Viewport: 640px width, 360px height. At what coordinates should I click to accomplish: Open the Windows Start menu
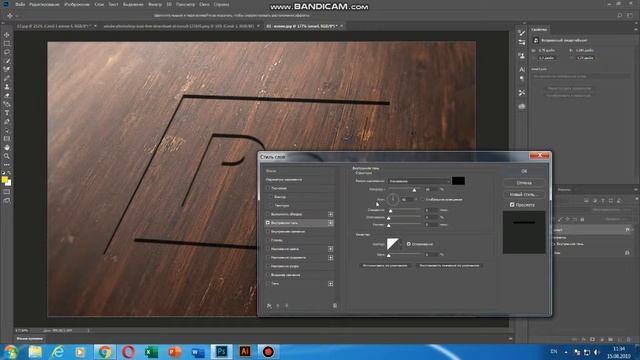11,351
